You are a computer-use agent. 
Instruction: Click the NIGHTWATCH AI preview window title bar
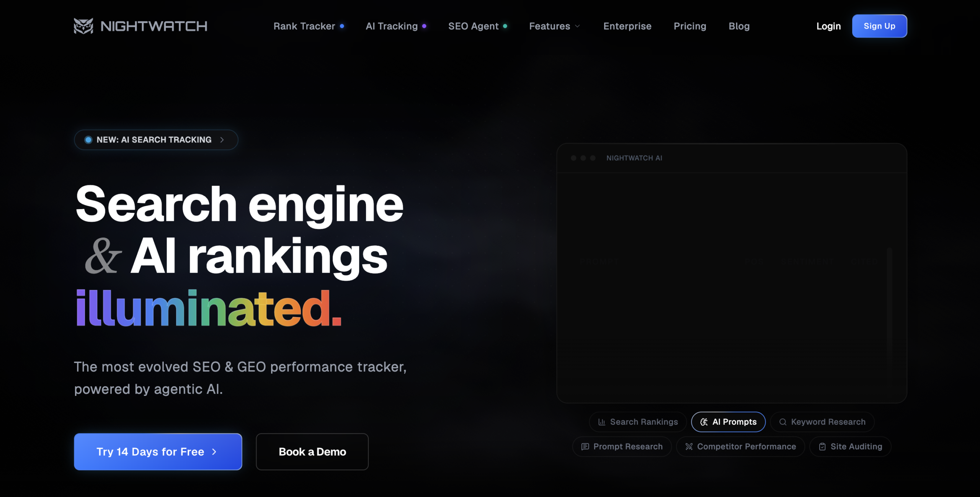(732, 158)
